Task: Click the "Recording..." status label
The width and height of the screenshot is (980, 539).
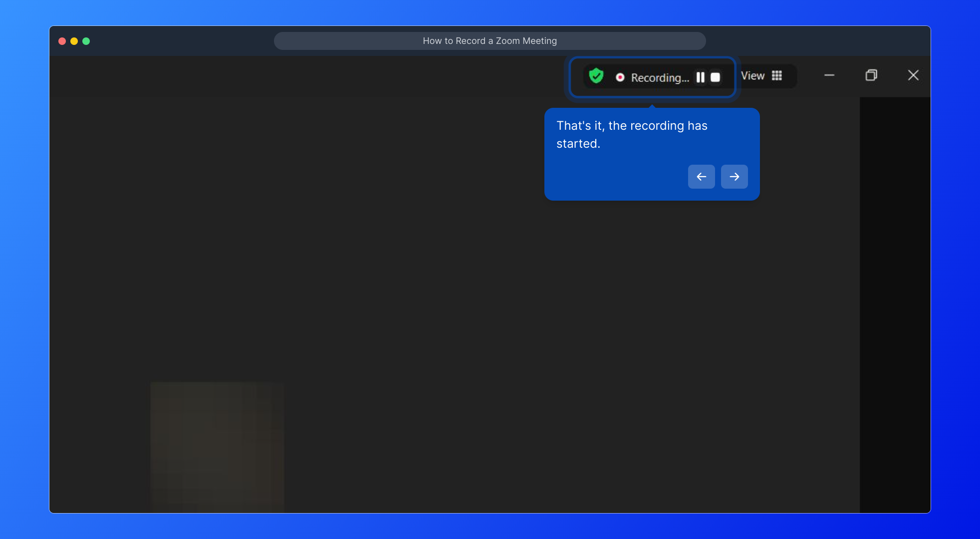Action: pyautogui.click(x=660, y=78)
